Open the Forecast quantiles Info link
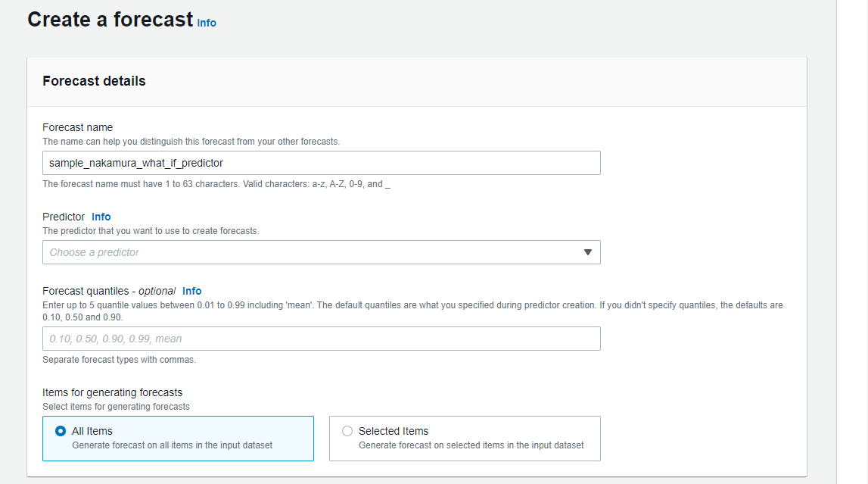 pos(192,291)
